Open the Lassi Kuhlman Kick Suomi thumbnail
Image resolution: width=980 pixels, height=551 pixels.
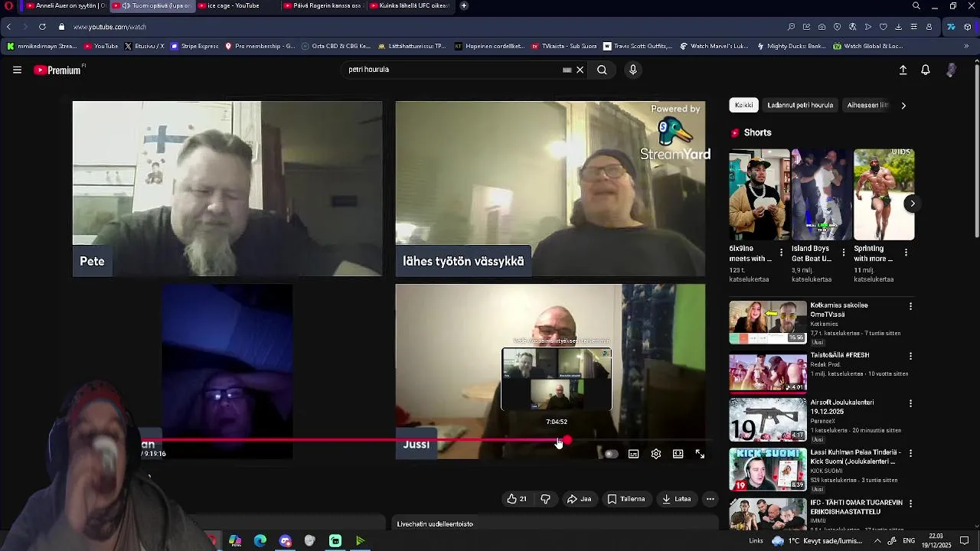click(767, 469)
